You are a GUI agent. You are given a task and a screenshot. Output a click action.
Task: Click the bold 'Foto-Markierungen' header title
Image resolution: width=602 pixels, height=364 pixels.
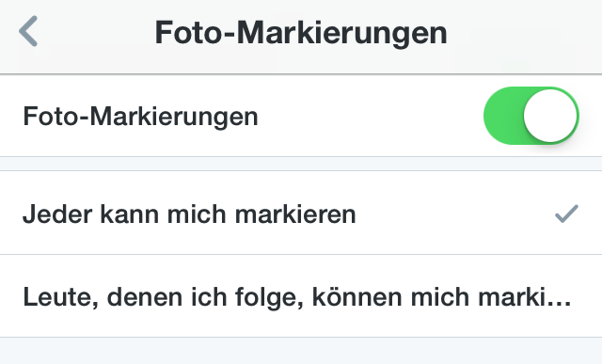(301, 33)
